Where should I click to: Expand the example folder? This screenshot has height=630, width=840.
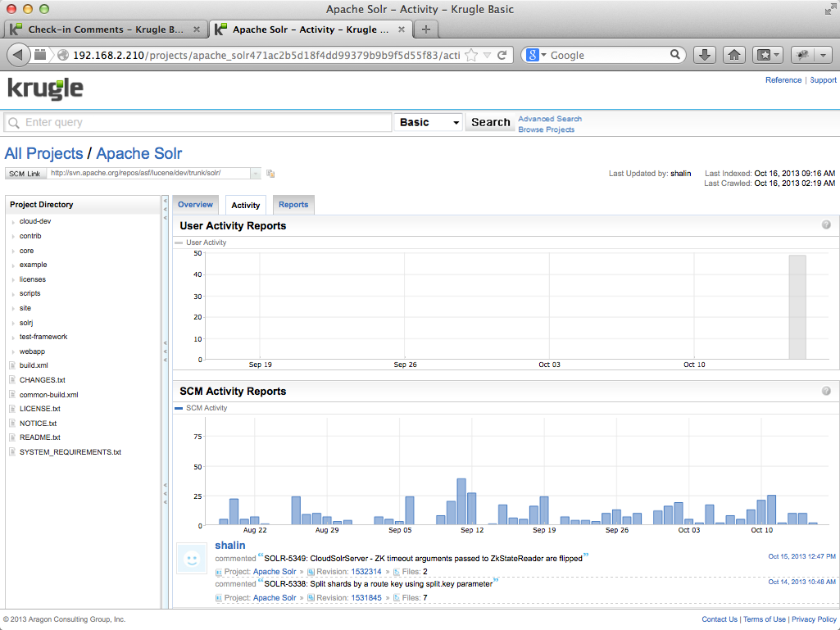[13, 265]
